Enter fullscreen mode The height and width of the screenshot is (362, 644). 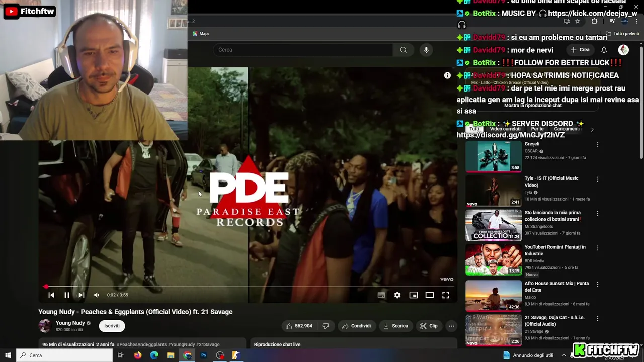pos(446,295)
